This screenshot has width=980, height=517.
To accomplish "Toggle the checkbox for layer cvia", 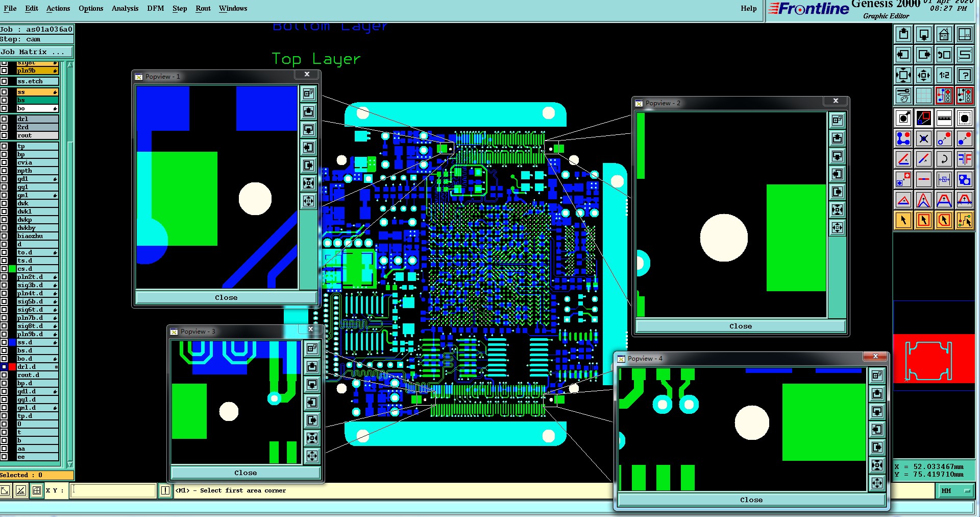I will (x=4, y=162).
